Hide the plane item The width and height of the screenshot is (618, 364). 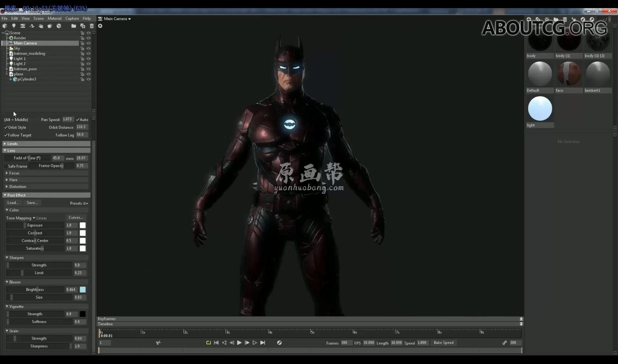point(88,74)
